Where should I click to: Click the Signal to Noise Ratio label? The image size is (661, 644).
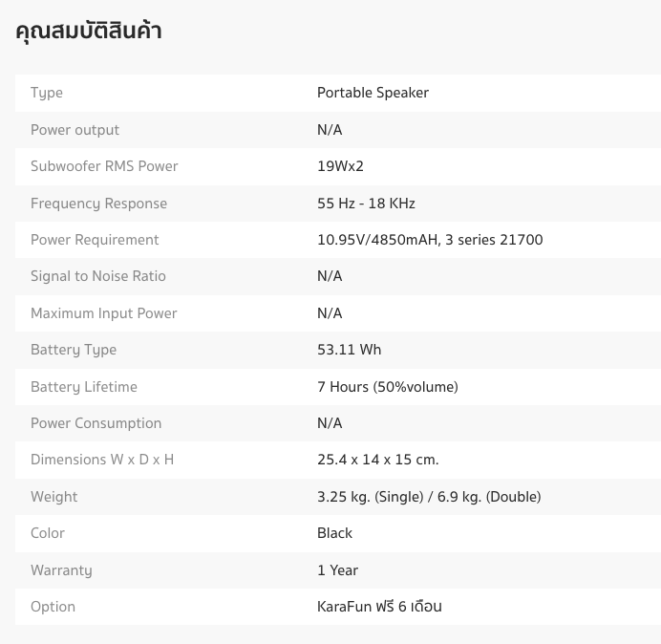tap(98, 276)
